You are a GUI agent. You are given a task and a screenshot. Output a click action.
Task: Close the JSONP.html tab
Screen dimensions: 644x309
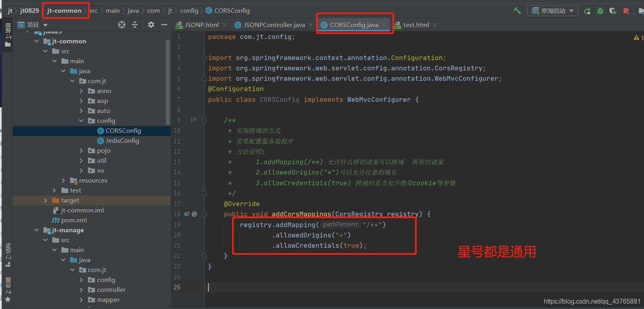(224, 25)
